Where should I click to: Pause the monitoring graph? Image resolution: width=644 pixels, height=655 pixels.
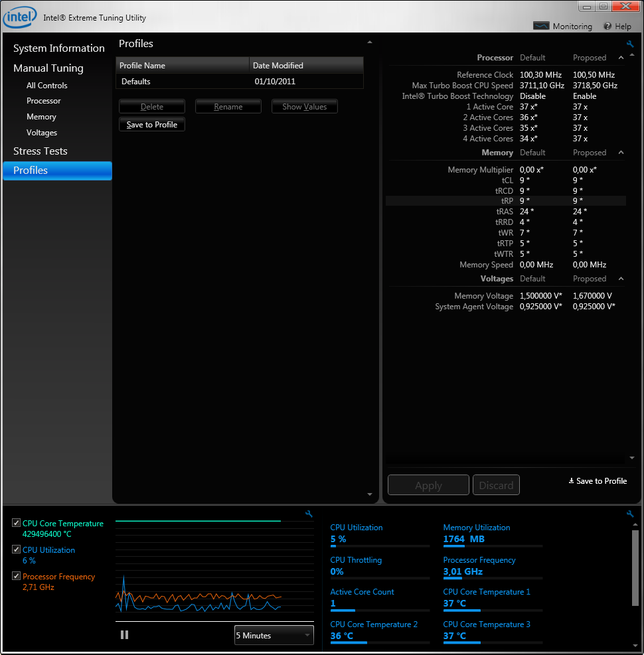(x=124, y=635)
